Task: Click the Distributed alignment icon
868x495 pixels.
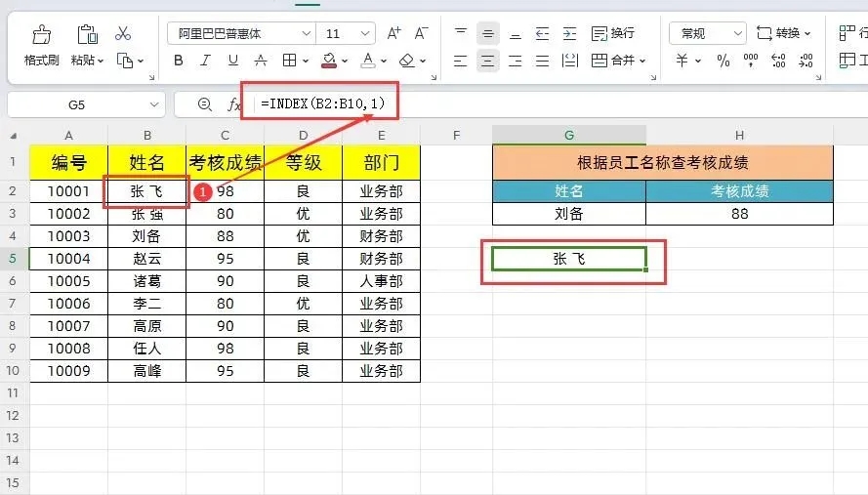Action: 569,61
